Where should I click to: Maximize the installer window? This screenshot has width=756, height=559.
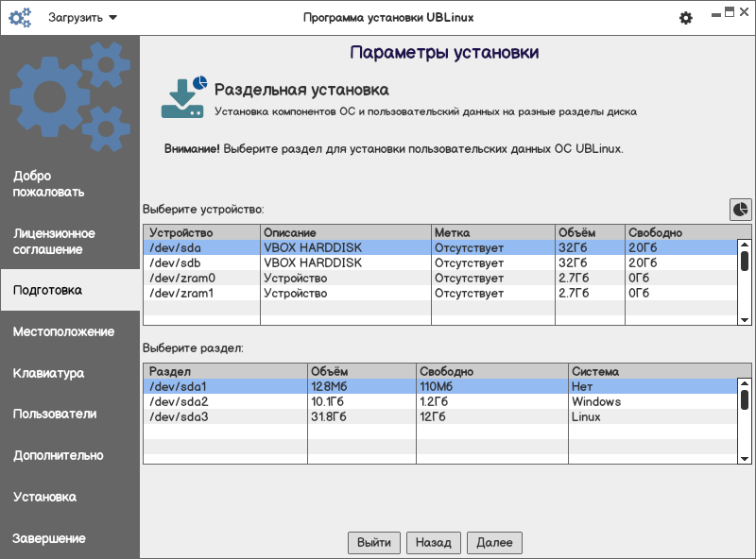[730, 12]
